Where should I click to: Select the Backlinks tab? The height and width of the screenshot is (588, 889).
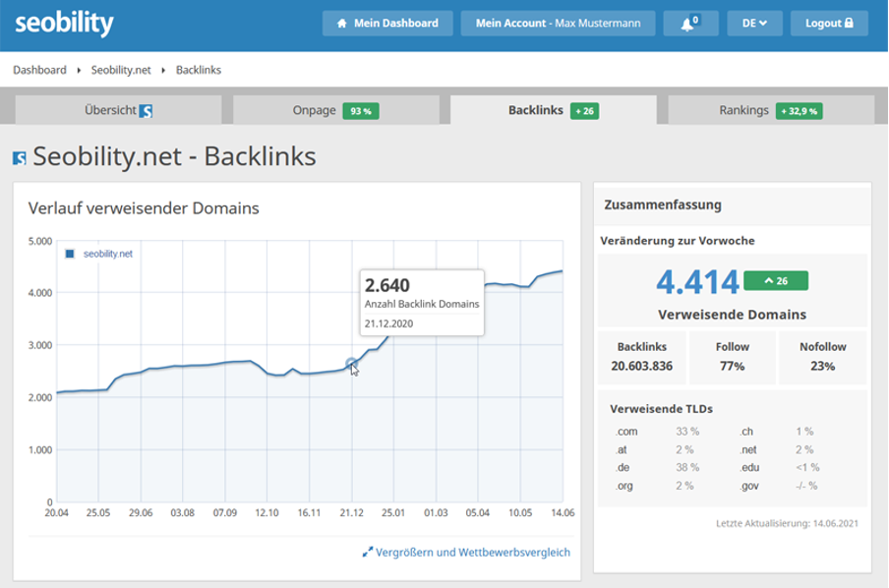(552, 110)
